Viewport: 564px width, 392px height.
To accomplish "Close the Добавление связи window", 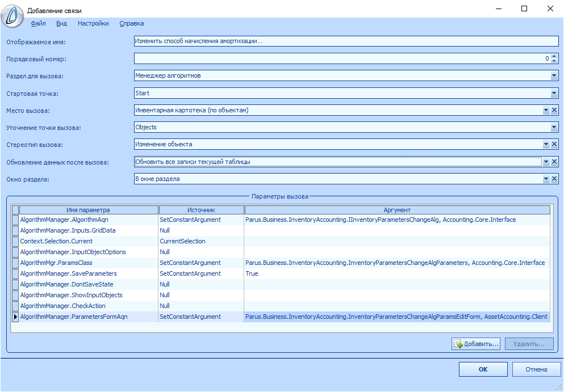I will [550, 9].
